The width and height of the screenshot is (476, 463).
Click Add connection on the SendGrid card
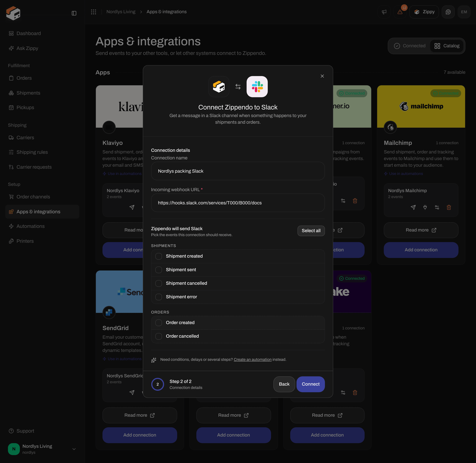(x=139, y=435)
